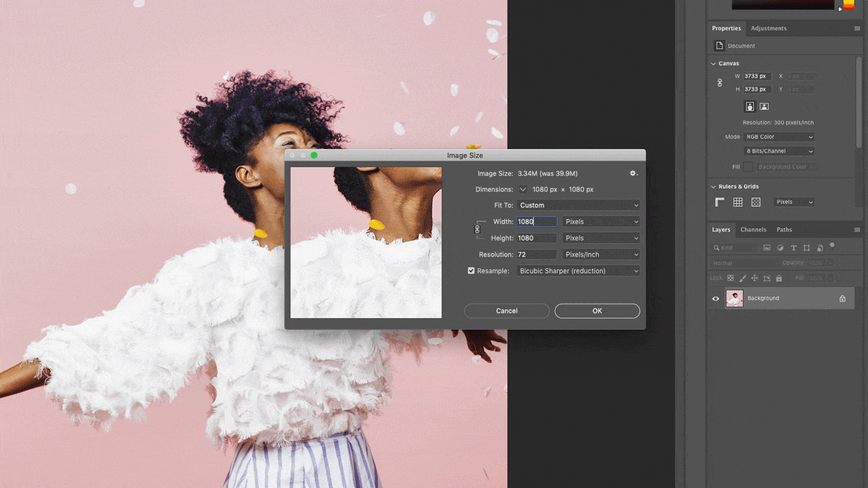The width and height of the screenshot is (868, 488).
Task: Switch to the Channels tab
Action: [754, 229]
